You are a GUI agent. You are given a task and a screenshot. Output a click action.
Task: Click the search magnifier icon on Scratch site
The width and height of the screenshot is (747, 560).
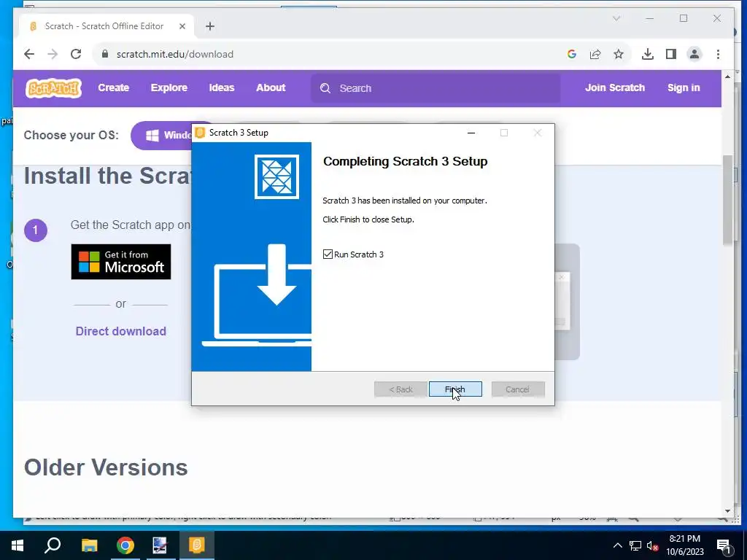pyautogui.click(x=325, y=88)
